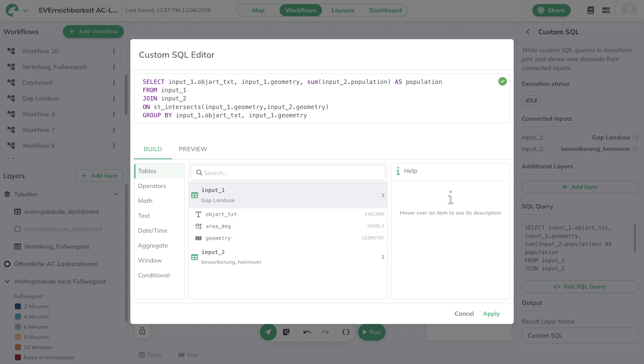Click Add layer under Additional Layers
Viewport: 644px width, 364px height.
[580, 187]
